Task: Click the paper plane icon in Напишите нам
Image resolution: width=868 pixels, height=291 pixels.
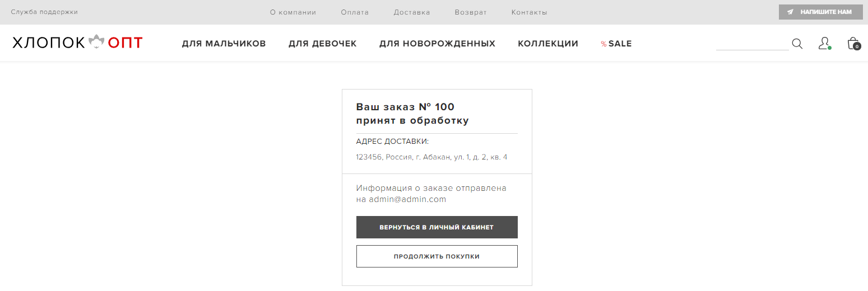Action: [x=790, y=12]
